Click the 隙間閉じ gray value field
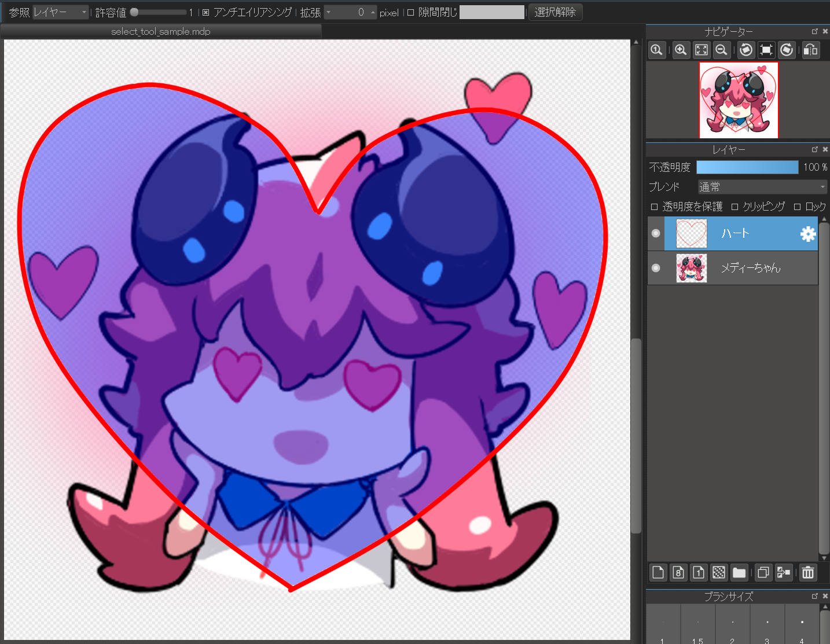This screenshot has width=830, height=644. [492, 12]
